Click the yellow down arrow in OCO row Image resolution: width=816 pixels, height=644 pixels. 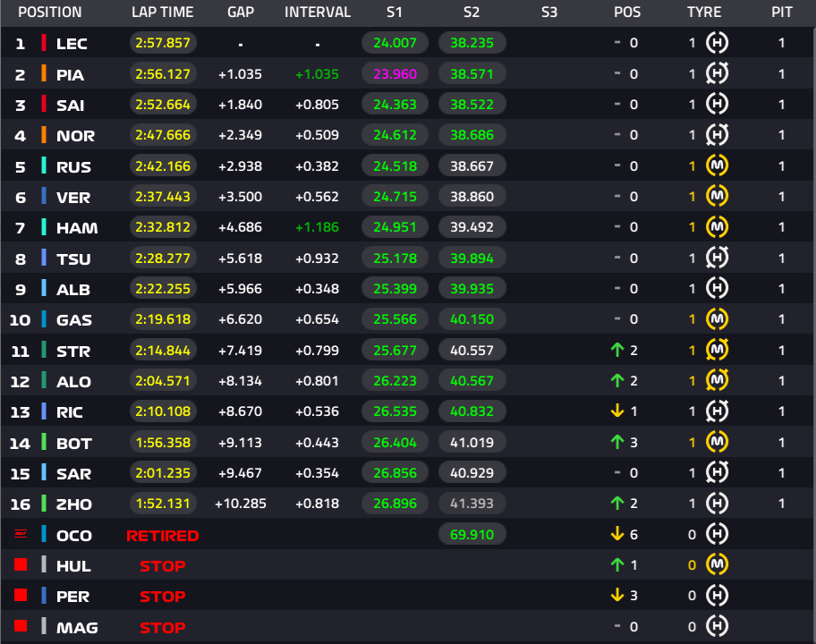pyautogui.click(x=617, y=534)
